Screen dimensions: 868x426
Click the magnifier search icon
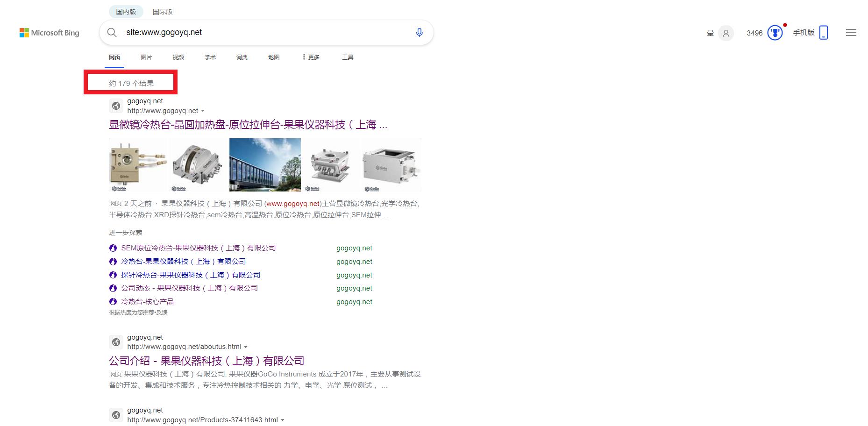point(112,32)
